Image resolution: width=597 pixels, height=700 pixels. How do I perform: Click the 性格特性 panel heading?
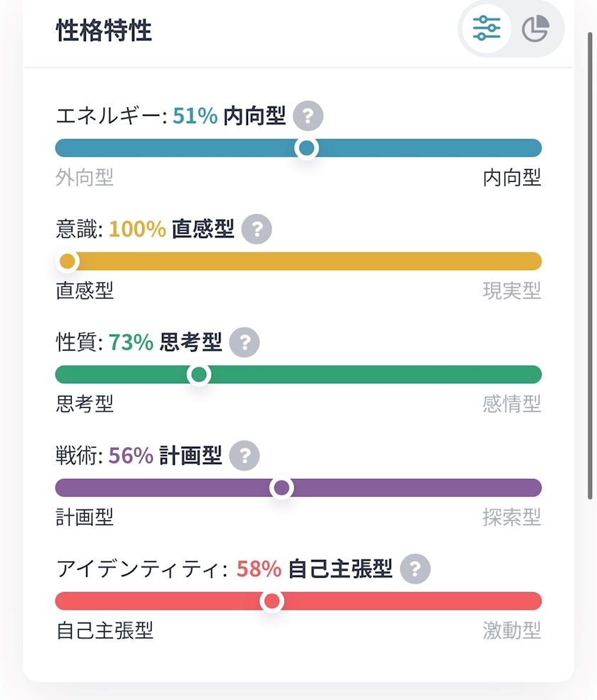coord(104,31)
